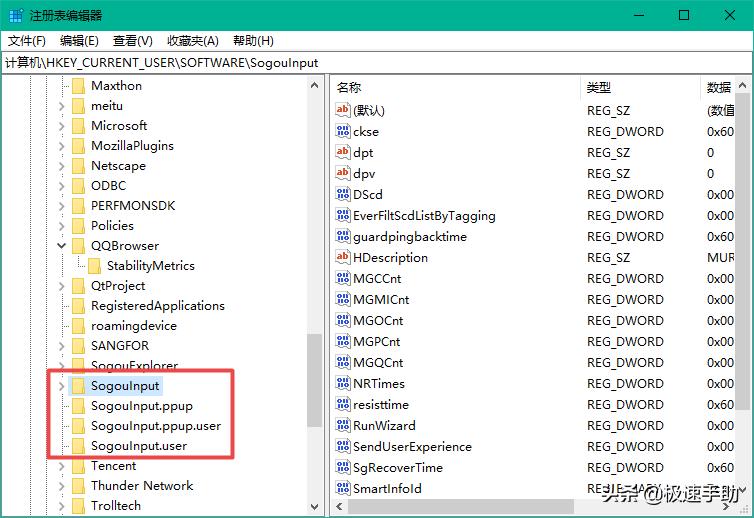Expand the Tencent registry key
This screenshot has height=518, width=754.
pos(62,466)
